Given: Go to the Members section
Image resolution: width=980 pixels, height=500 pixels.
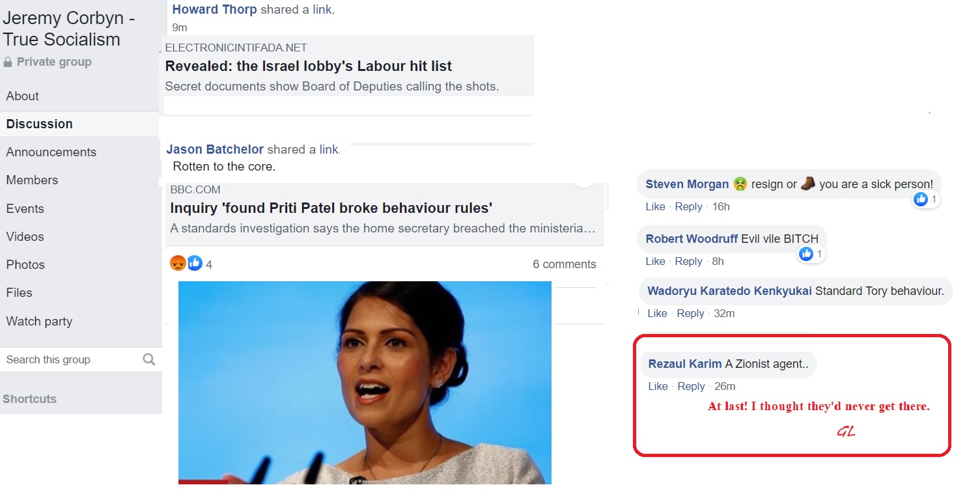Looking at the screenshot, I should click(x=32, y=180).
